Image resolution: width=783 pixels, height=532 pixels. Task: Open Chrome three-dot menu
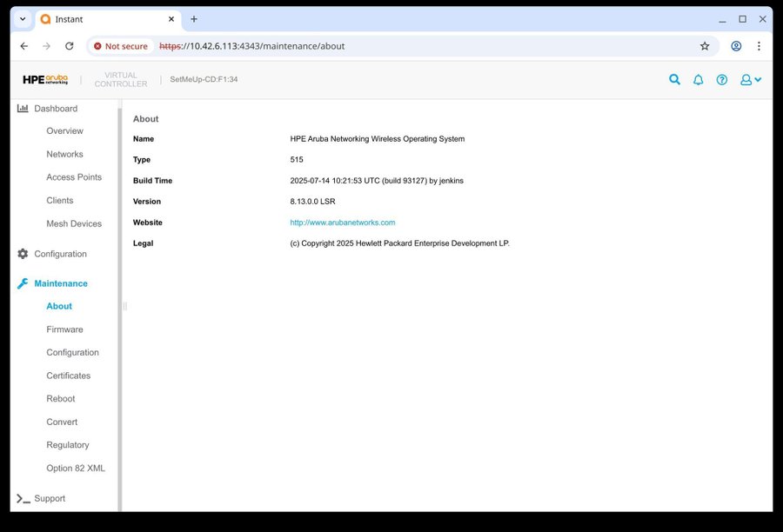[759, 46]
